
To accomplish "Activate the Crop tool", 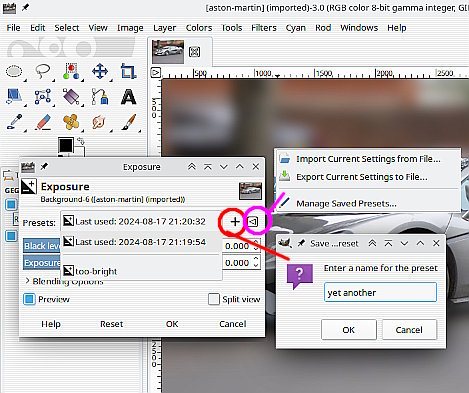I will pyautogui.click(x=128, y=71).
